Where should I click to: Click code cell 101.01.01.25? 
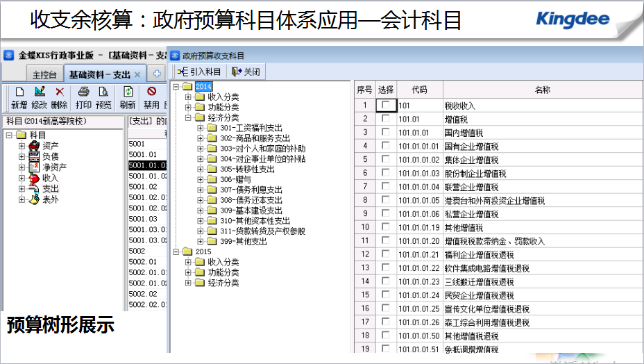[419, 309]
